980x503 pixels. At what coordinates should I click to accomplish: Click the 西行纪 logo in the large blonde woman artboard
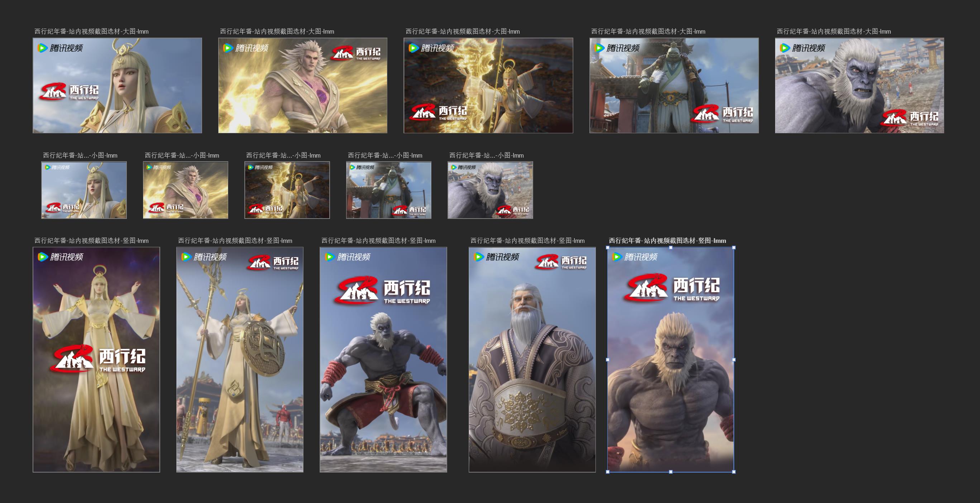click(69, 92)
